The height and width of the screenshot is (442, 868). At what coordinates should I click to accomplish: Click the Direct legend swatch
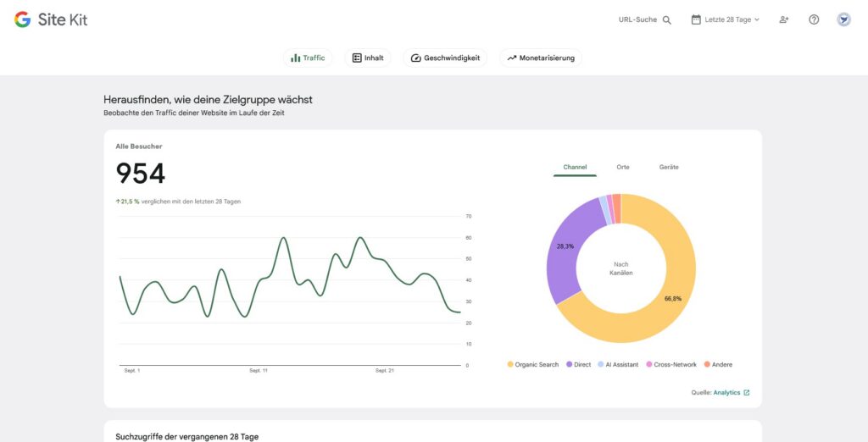[569, 365]
